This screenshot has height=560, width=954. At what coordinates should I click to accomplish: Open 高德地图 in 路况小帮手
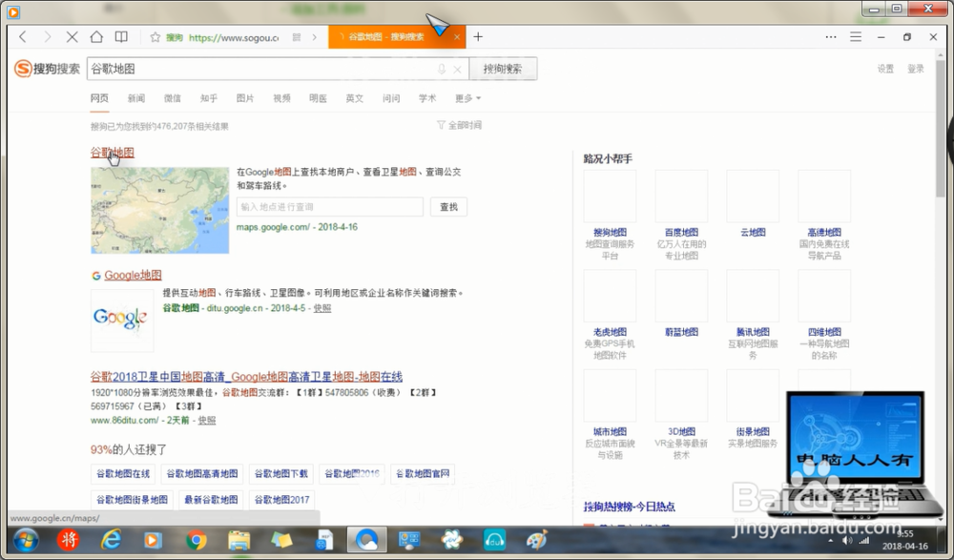click(x=824, y=232)
